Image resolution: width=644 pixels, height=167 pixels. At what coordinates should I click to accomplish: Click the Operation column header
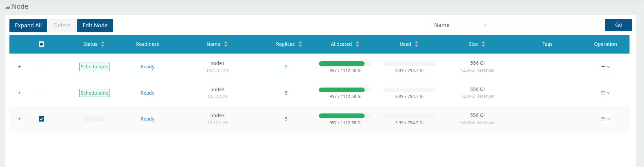click(605, 44)
